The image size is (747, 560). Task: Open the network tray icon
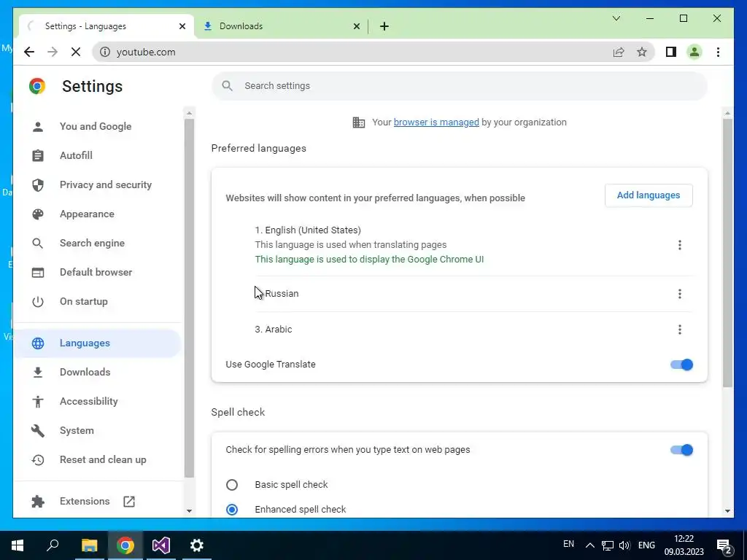[x=608, y=545]
